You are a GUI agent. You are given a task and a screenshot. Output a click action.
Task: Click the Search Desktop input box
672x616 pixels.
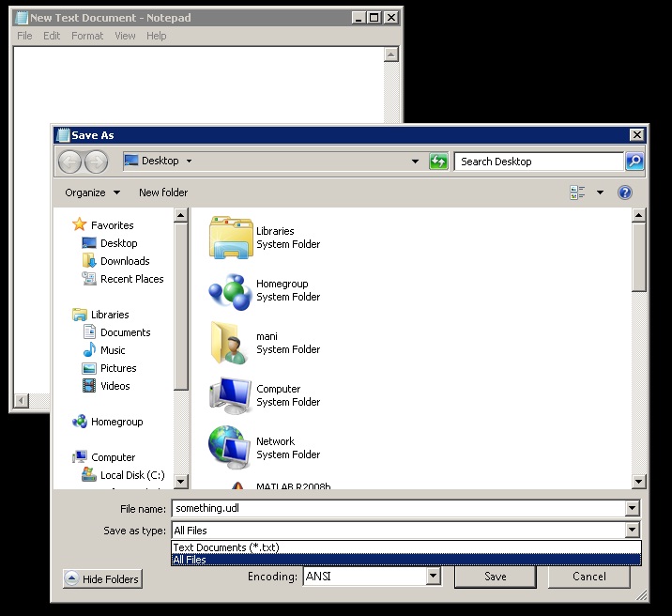click(x=539, y=162)
